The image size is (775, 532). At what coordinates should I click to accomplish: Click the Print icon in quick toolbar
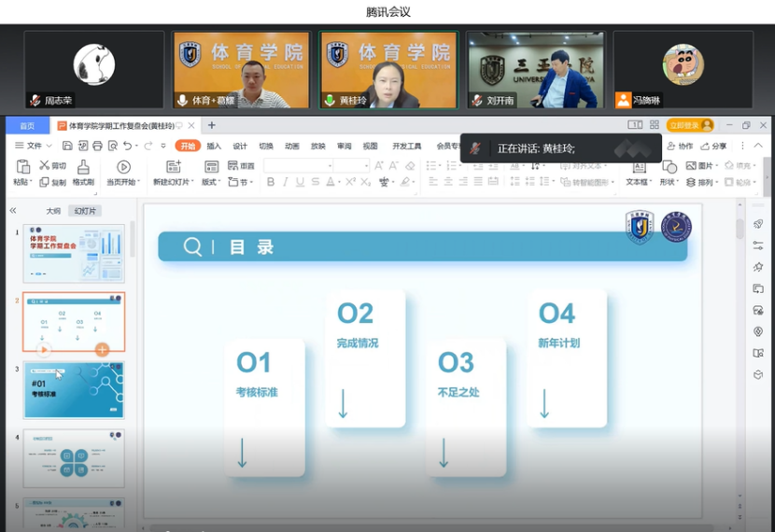pyautogui.click(x=97, y=146)
